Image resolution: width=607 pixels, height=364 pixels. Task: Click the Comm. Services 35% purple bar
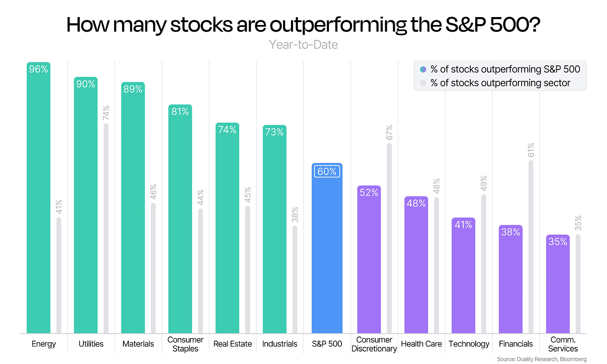558,284
